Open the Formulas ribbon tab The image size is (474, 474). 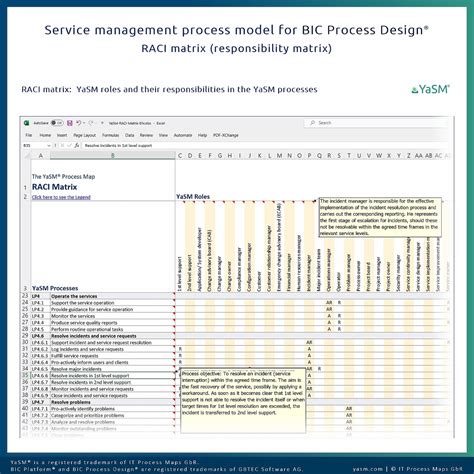[110, 135]
